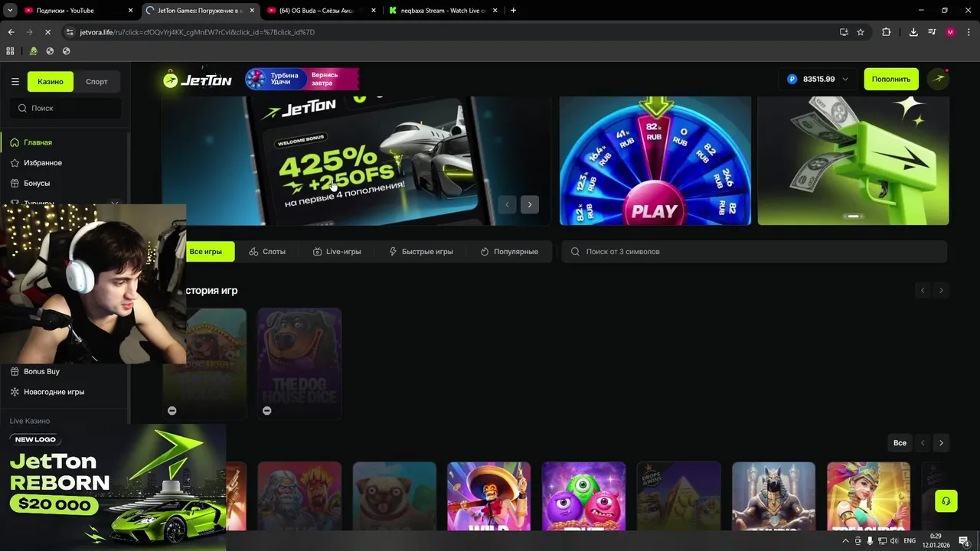This screenshot has height=551, width=980.
Task: Previous page of games row near Все
Action: [x=923, y=442]
